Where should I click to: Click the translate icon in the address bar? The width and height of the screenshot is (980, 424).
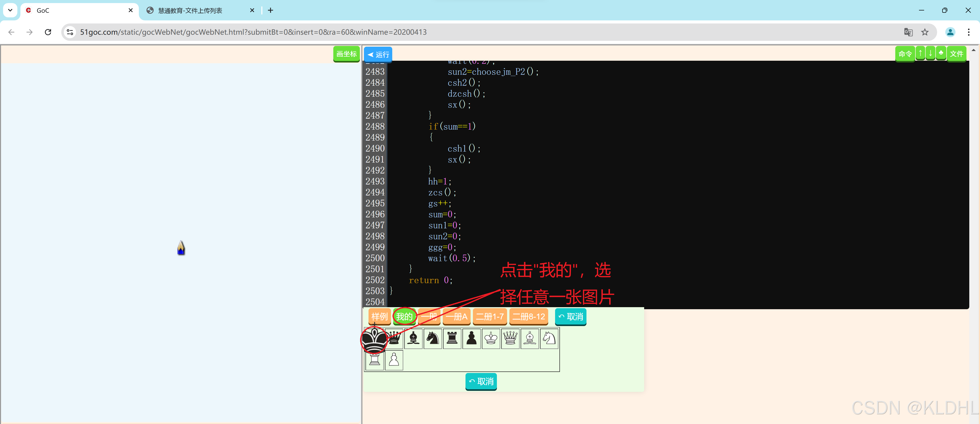coord(908,32)
